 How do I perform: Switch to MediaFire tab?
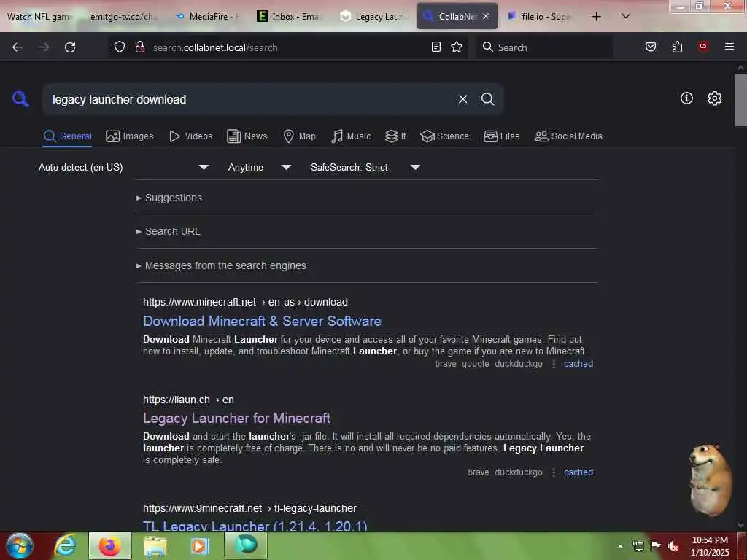(208, 17)
